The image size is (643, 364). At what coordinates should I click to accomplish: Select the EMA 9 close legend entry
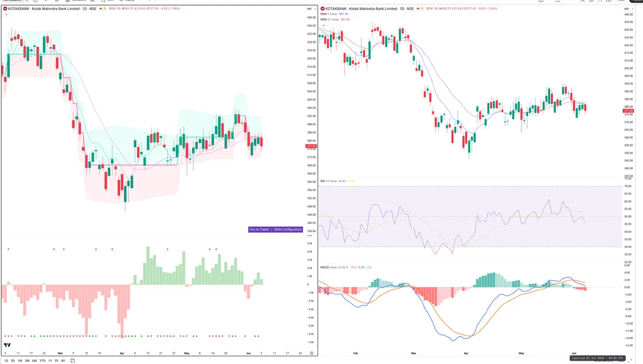click(330, 14)
